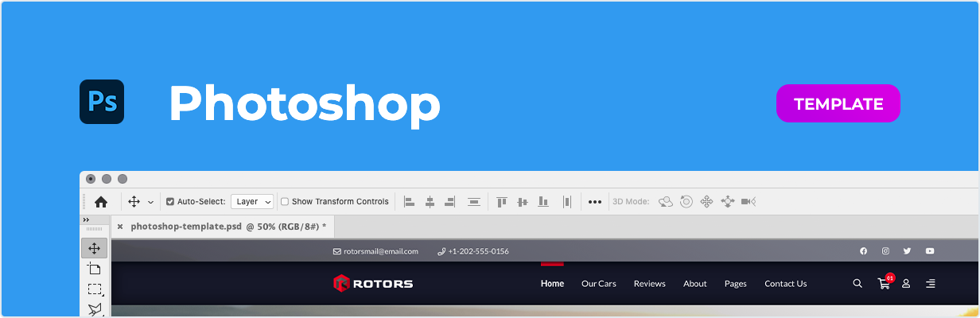The height and width of the screenshot is (318, 980).
Task: Select the Artboard tool
Action: [x=95, y=269]
